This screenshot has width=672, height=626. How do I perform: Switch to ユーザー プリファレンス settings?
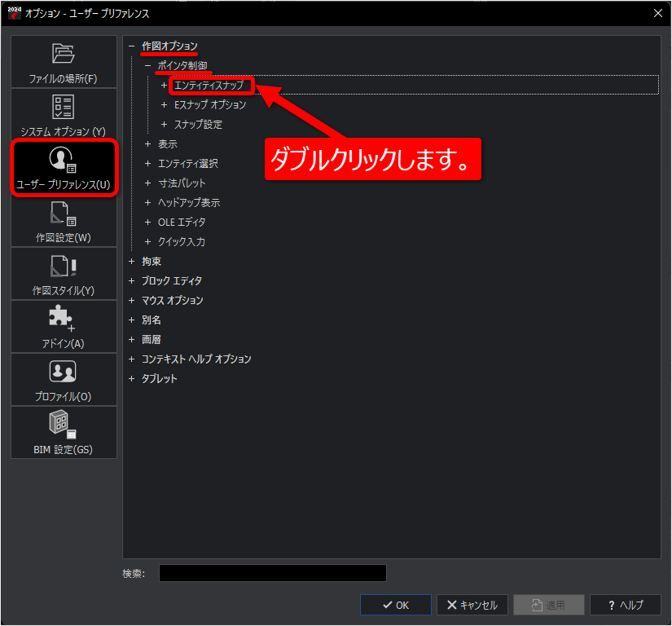[64, 167]
